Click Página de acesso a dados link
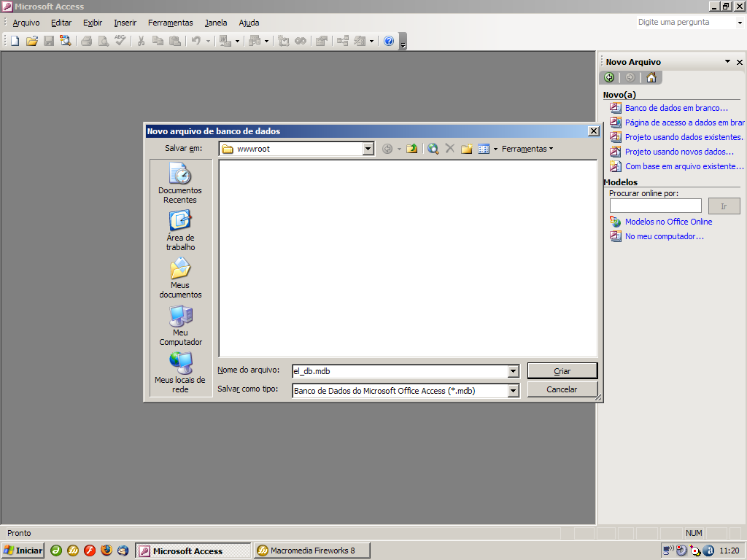Image resolution: width=747 pixels, height=560 pixels. (x=684, y=122)
